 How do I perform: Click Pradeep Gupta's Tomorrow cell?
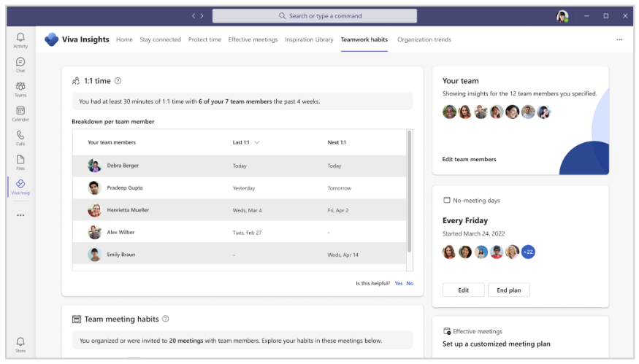click(339, 188)
